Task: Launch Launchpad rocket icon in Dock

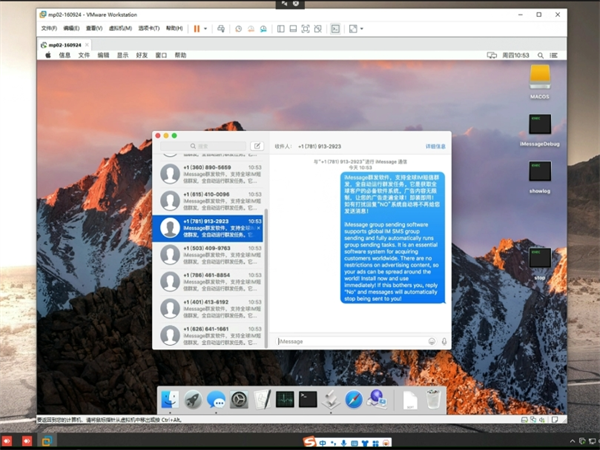Action: pyautogui.click(x=192, y=400)
